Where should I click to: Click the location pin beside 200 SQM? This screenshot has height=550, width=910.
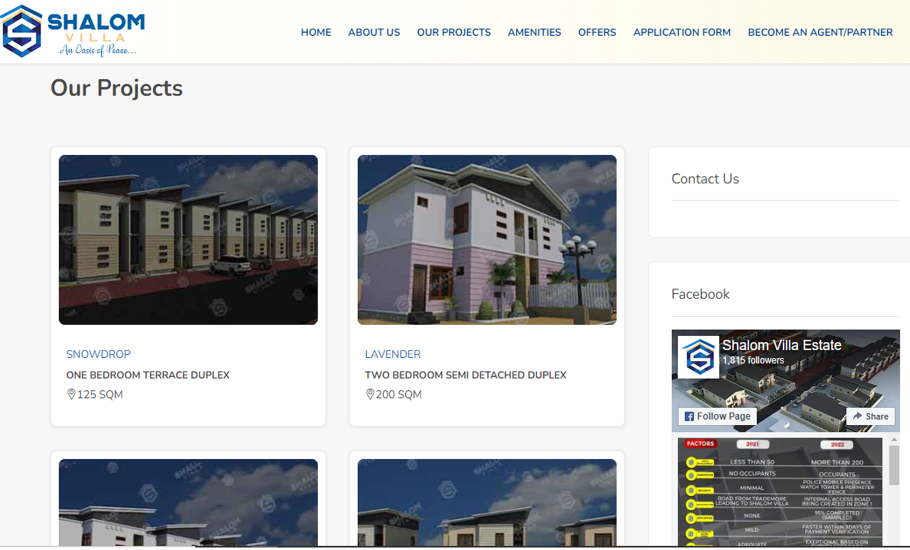coord(370,395)
